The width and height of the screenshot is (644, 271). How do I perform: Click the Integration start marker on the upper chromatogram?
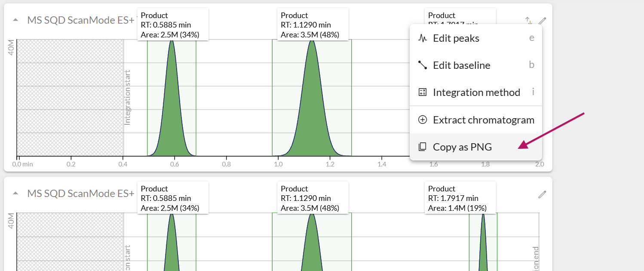click(x=127, y=97)
